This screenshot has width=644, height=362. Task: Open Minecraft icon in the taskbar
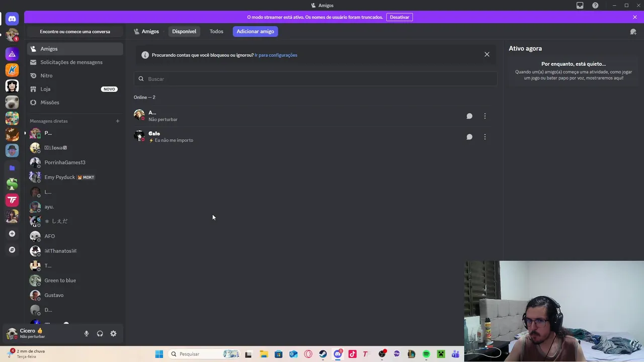[x=441, y=354]
